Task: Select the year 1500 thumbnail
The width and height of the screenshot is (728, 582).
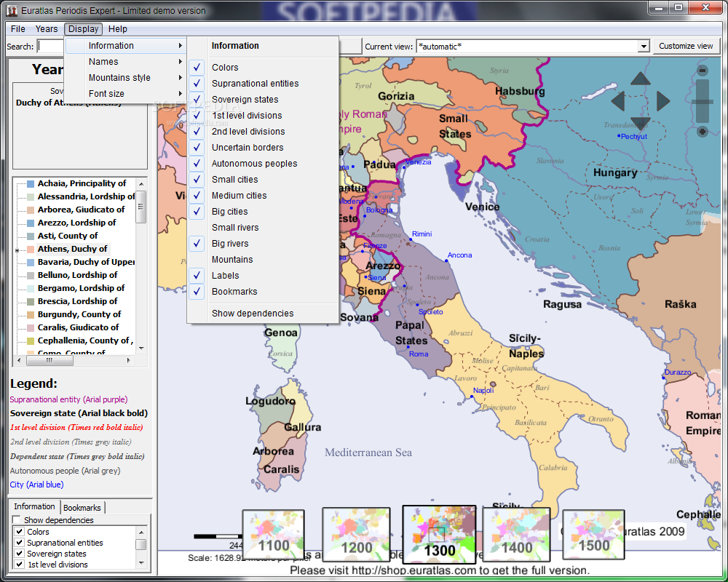Action: click(x=593, y=535)
